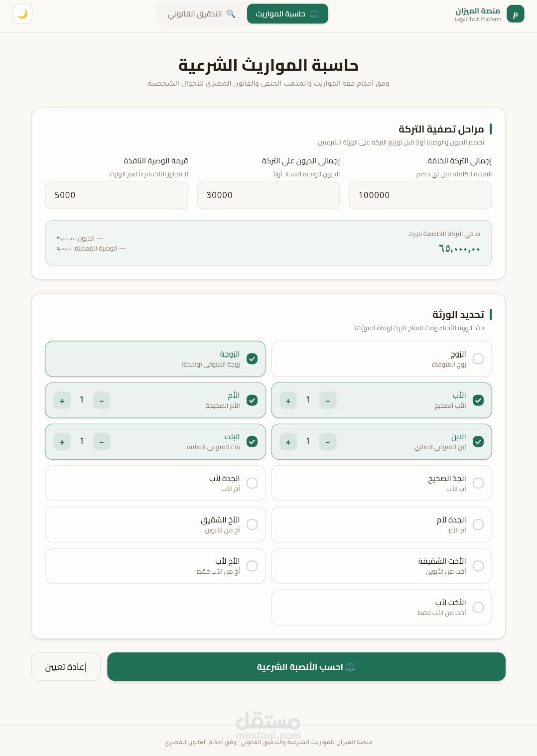The height and width of the screenshot is (756, 537).
Task: Click احسب الأنصبة الشرعية calculate button
Action: click(x=306, y=666)
